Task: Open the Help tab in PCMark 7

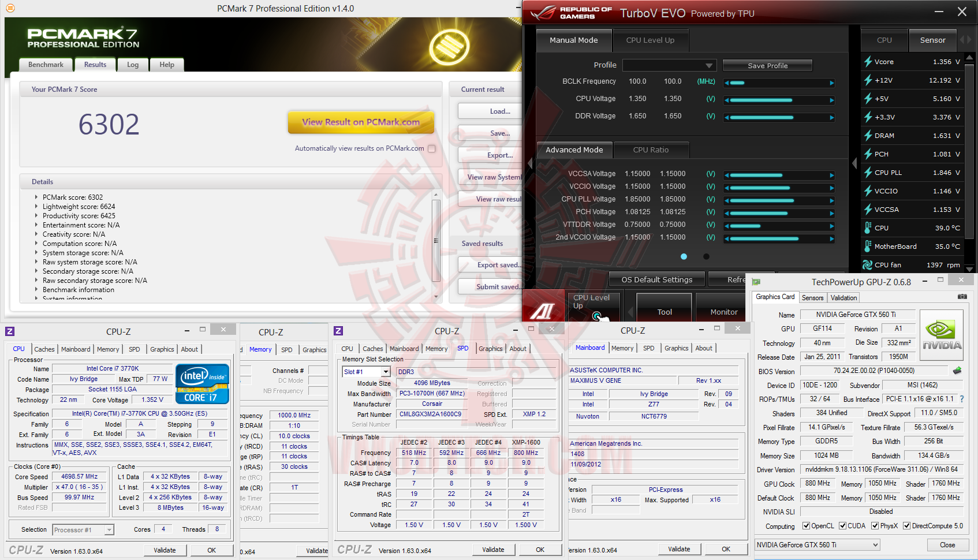Action: [167, 65]
